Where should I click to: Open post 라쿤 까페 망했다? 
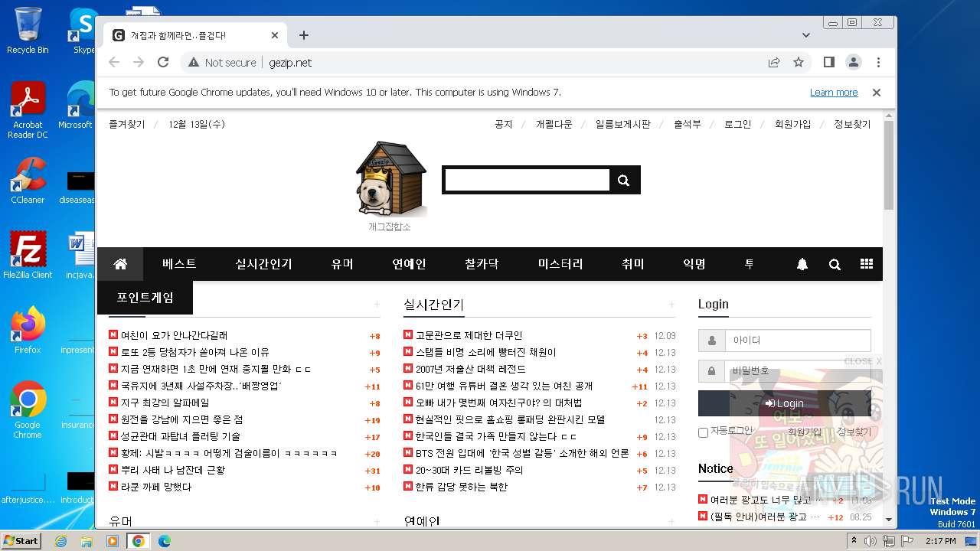pyautogui.click(x=156, y=487)
